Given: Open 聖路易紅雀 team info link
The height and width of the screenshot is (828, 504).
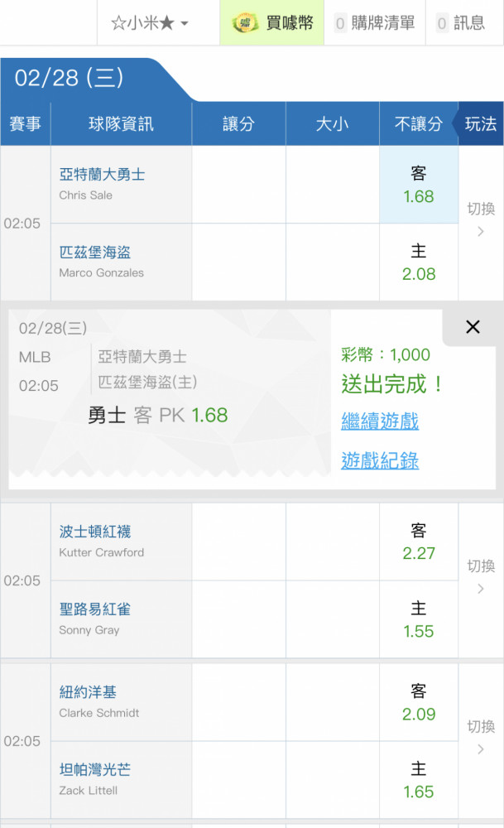Looking at the screenshot, I should click(95, 609).
